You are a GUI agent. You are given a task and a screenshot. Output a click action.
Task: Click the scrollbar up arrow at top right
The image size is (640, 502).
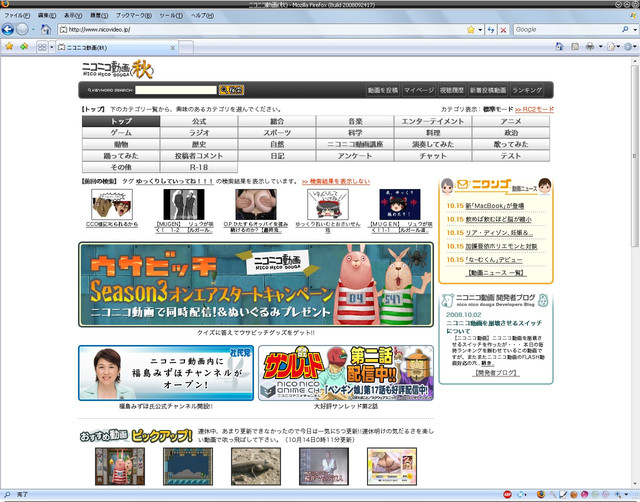[635, 61]
